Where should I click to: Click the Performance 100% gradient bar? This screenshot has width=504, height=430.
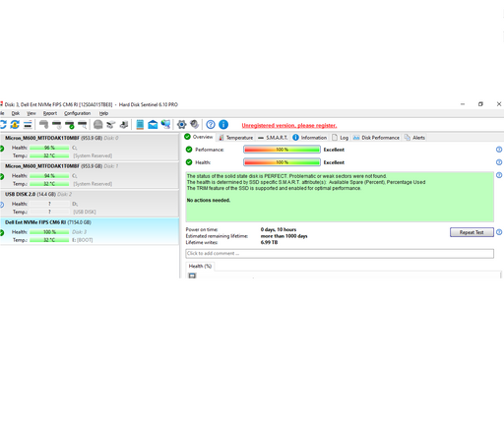pos(282,150)
